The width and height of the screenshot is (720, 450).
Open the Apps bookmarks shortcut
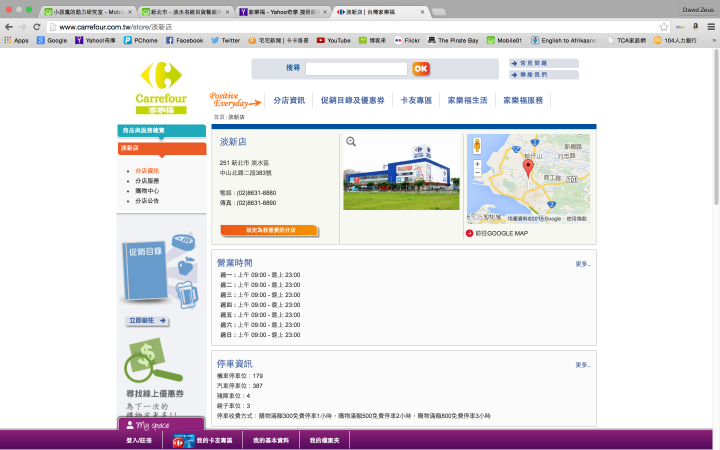(x=16, y=40)
